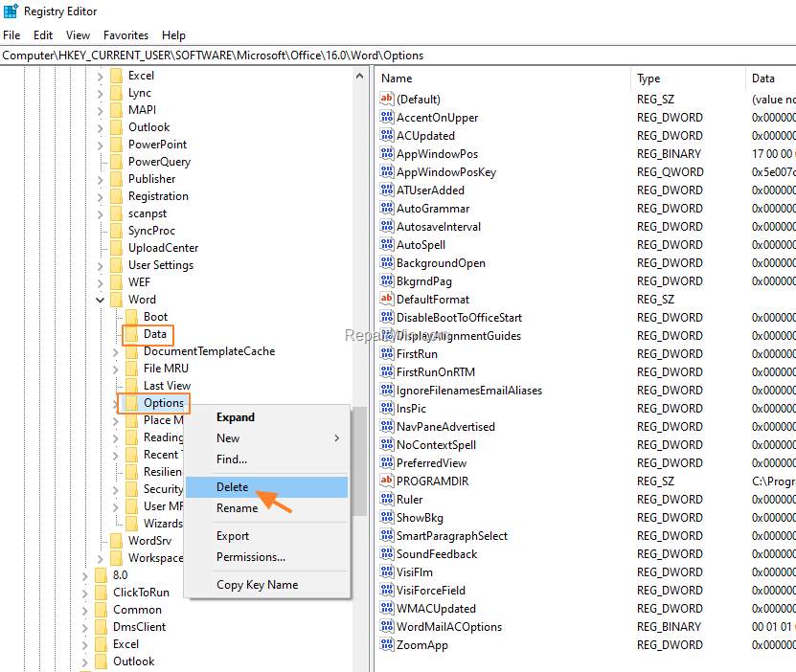This screenshot has height=672, width=796.
Task: Select the Options key in the tree
Action: point(164,403)
